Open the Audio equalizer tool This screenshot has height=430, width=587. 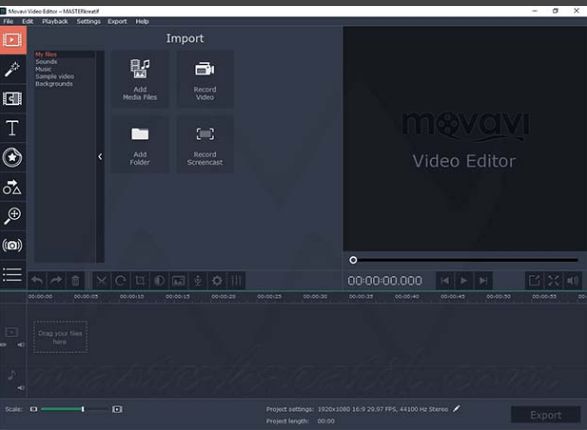click(236, 280)
